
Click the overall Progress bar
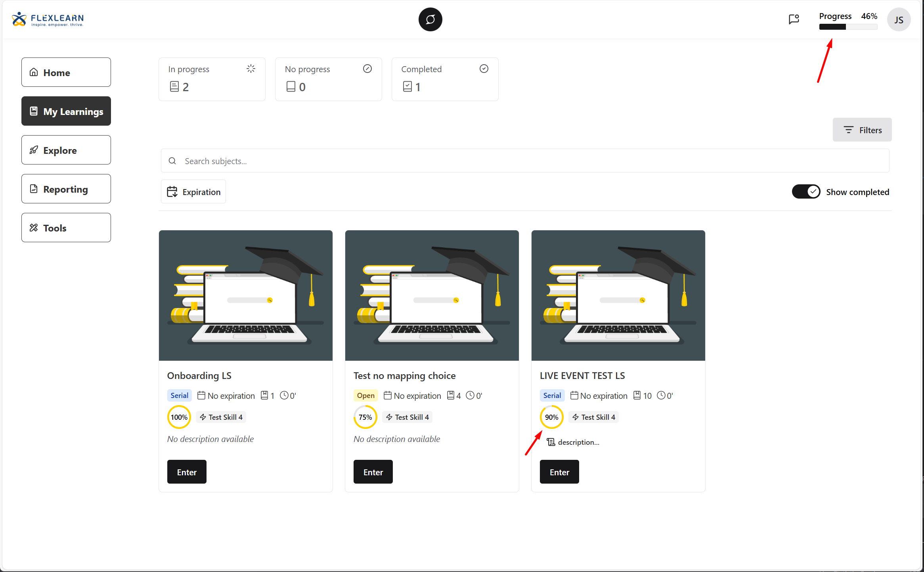848,27
